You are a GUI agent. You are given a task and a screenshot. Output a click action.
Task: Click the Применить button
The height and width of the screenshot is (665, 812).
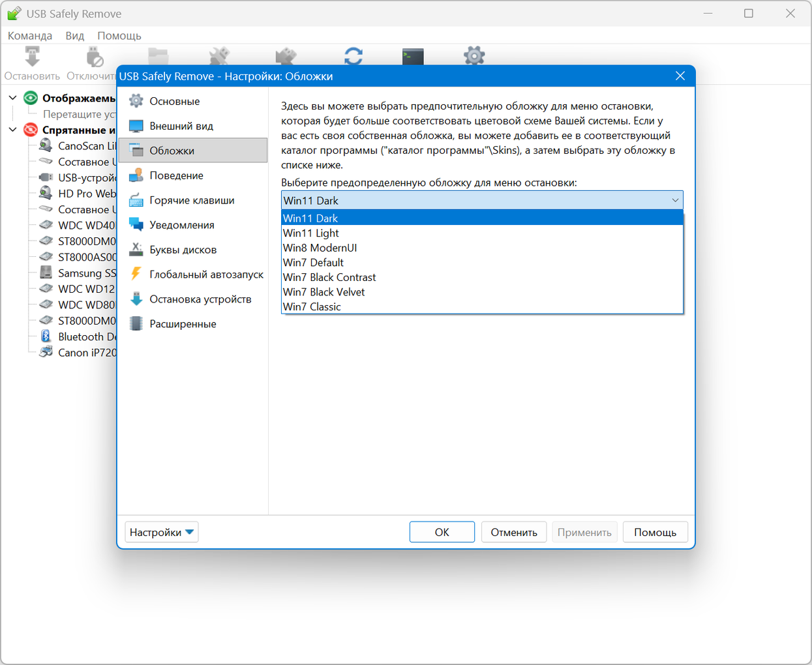584,532
